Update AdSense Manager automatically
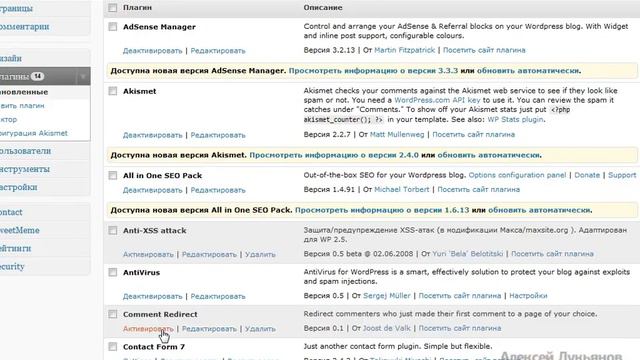 click(x=528, y=71)
